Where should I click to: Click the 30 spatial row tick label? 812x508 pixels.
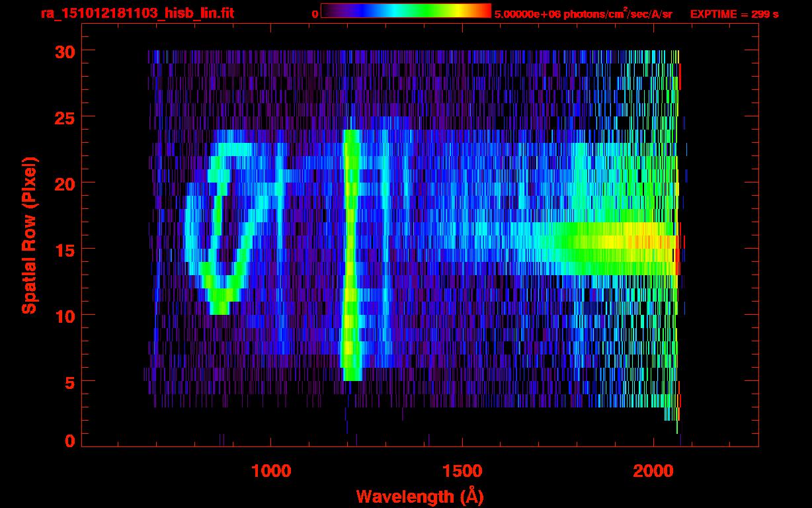64,51
